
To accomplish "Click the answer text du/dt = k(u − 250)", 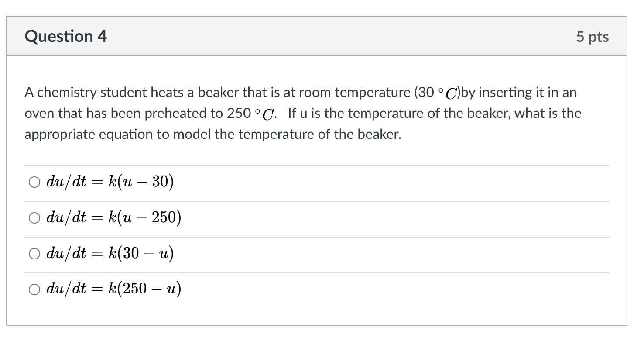I will pyautogui.click(x=113, y=217).
